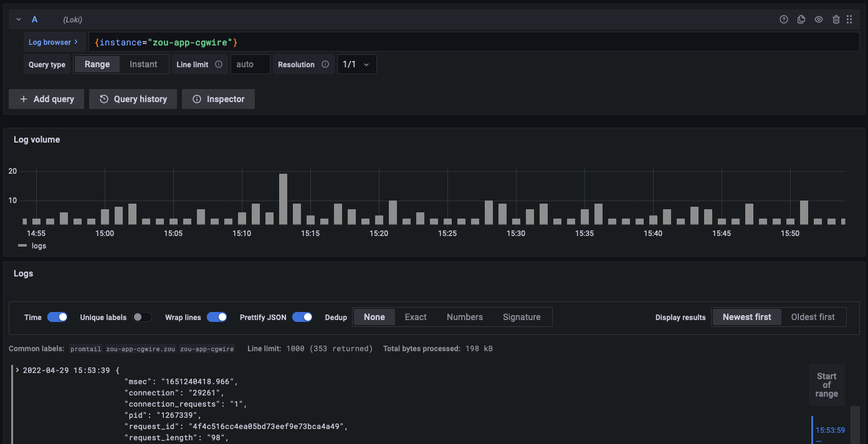Open query help icon

coord(784,19)
